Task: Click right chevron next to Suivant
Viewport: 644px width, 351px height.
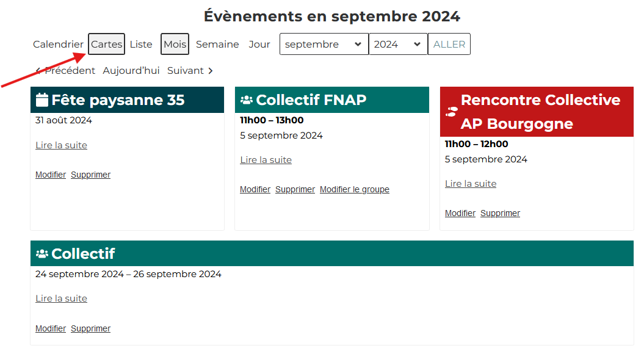Action: (211, 71)
